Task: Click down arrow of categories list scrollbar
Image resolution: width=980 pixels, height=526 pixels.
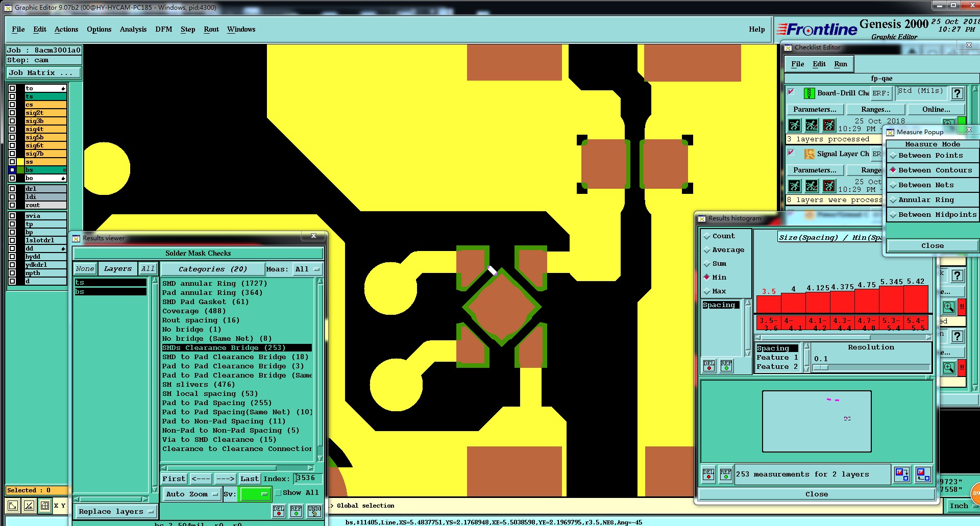Action: tap(320, 459)
